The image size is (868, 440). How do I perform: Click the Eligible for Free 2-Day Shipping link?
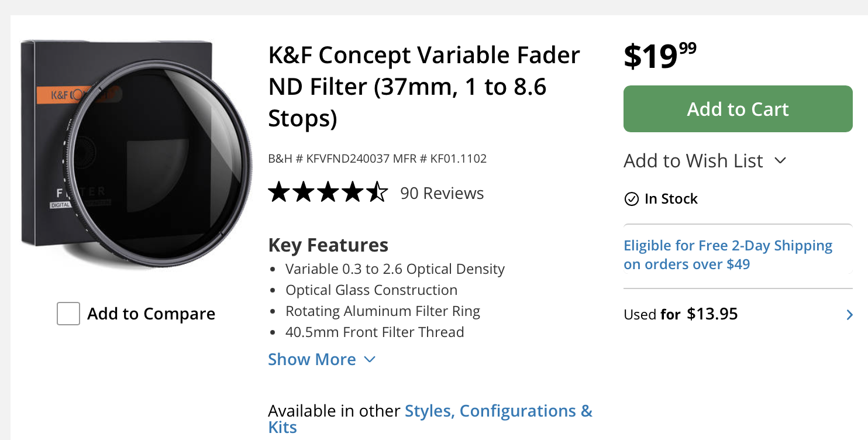pos(728,255)
